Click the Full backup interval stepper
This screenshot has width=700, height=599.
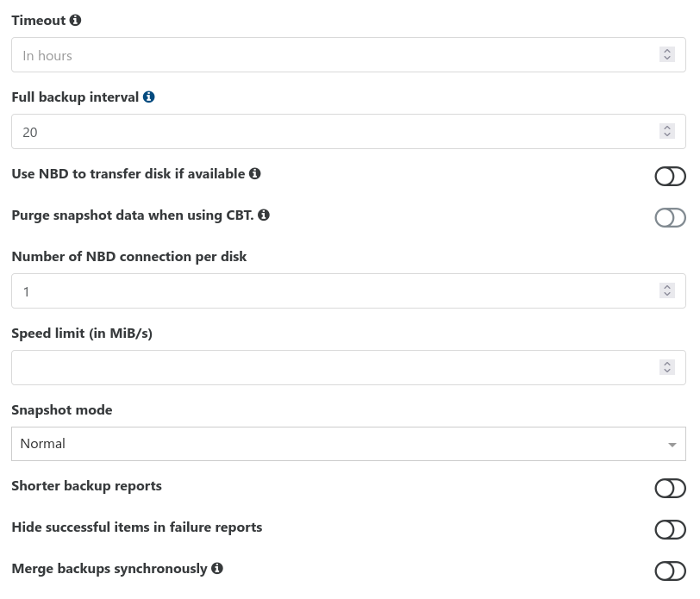pos(667,131)
